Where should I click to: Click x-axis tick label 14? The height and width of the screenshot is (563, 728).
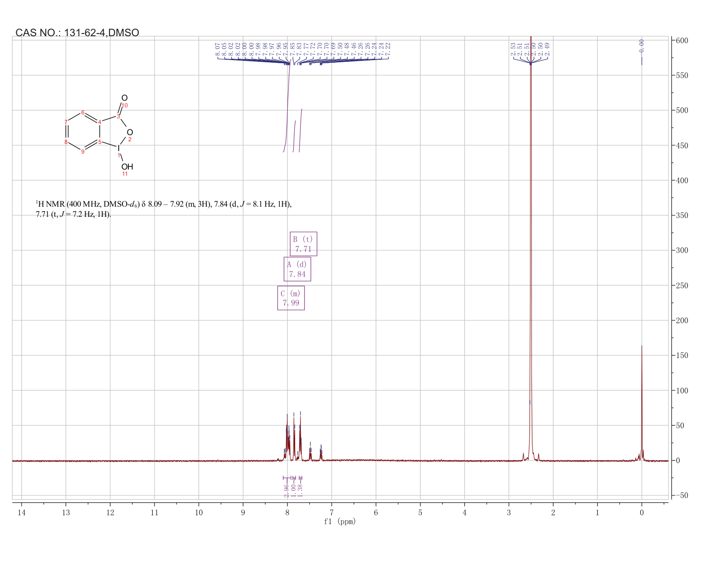21,513
